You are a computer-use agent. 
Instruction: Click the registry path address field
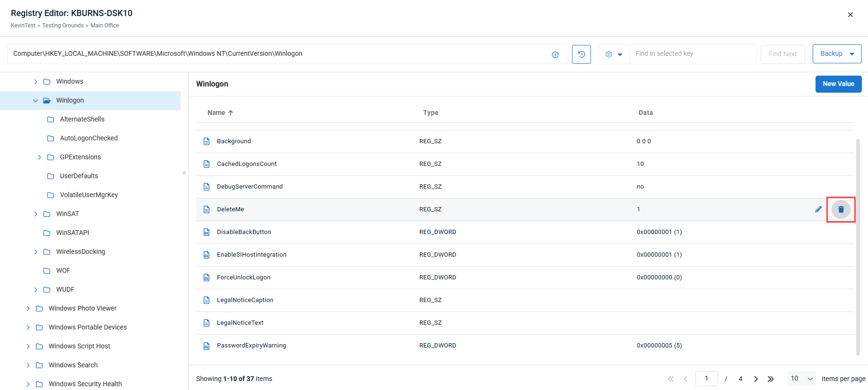pyautogui.click(x=279, y=54)
